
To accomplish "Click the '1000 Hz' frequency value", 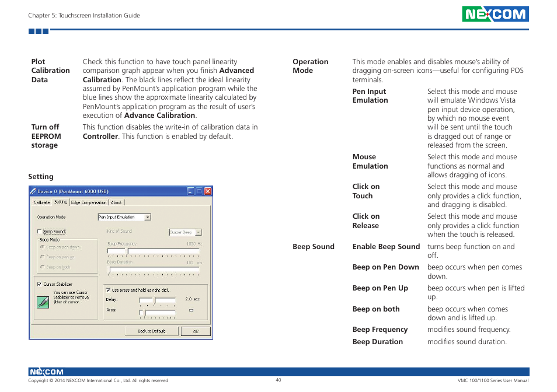I will coord(194,244).
